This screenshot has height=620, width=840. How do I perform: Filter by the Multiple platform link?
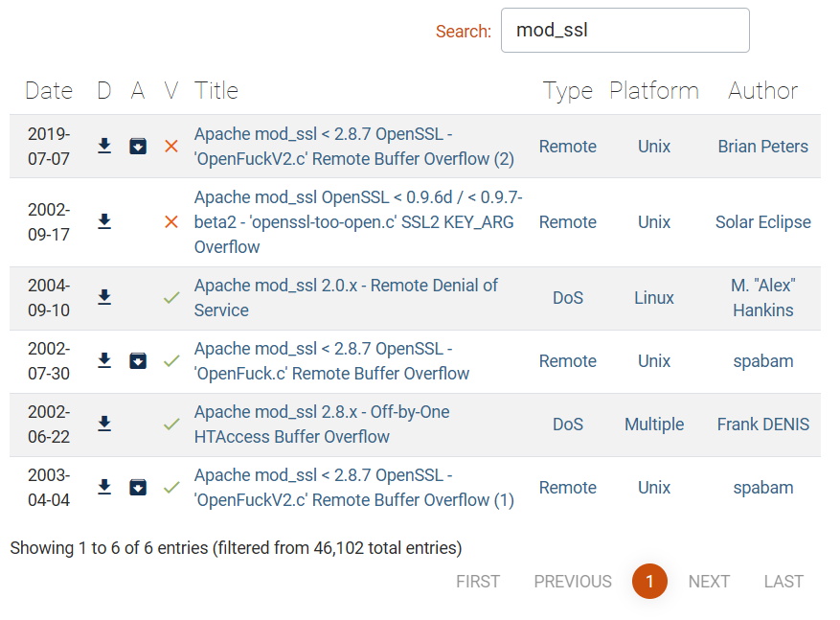(x=654, y=425)
